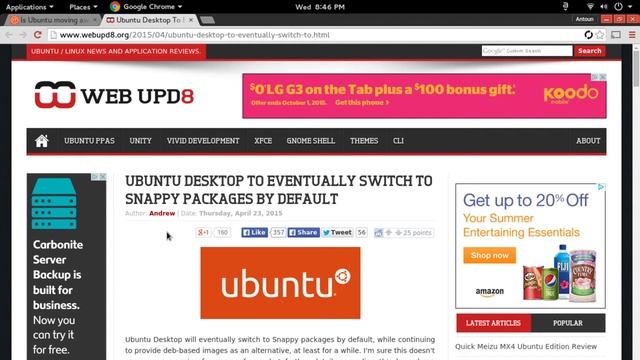
Task: Open the Wi-Fi status icon
Action: pos(590,7)
